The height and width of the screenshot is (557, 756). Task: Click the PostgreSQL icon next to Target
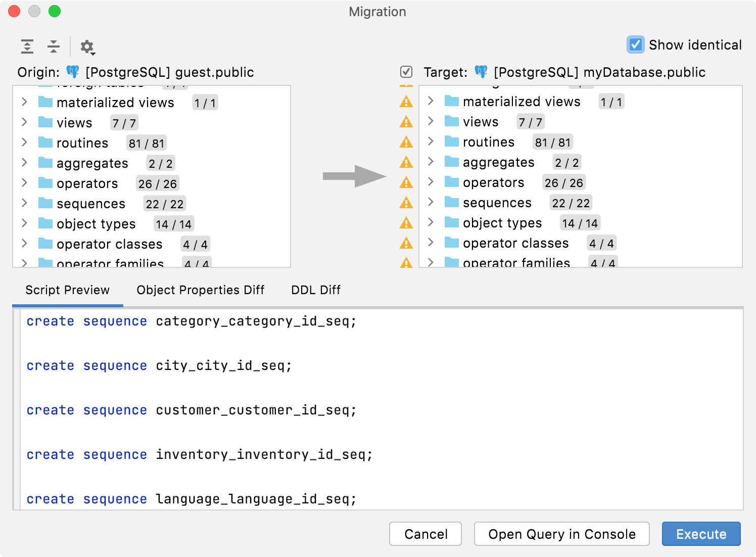coord(481,72)
